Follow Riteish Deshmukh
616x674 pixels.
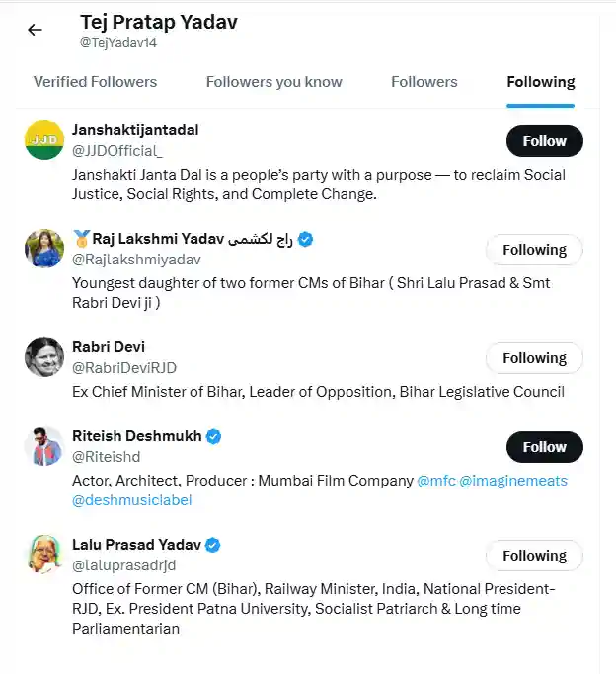point(544,447)
